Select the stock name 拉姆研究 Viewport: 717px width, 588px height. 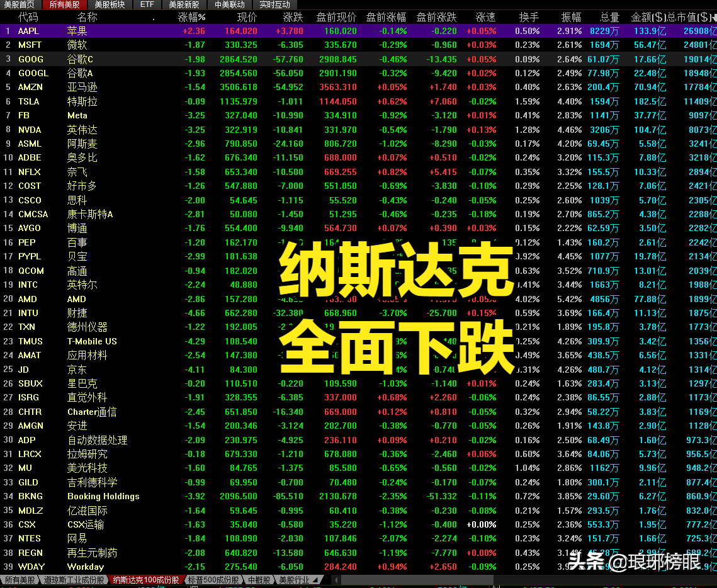(88, 454)
